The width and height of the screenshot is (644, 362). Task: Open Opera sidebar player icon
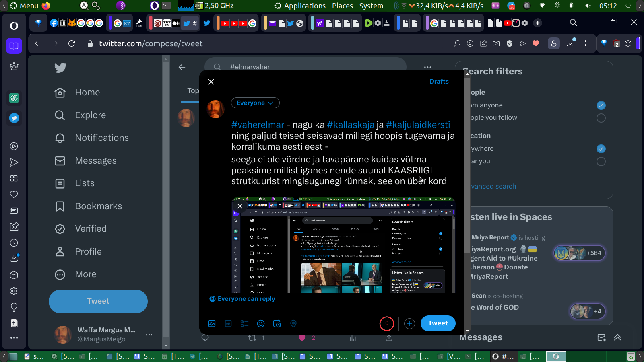(x=14, y=146)
